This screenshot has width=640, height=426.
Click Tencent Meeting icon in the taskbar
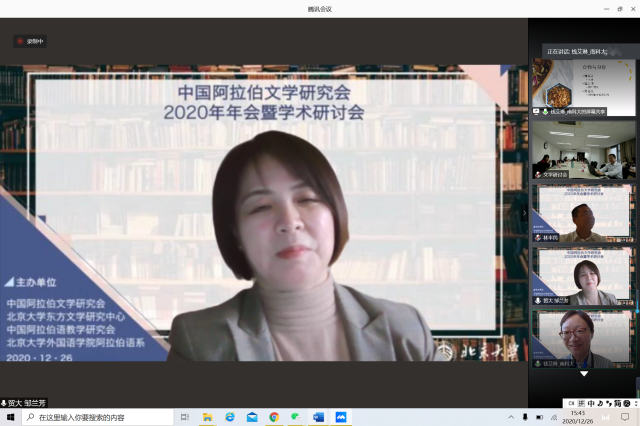340,416
